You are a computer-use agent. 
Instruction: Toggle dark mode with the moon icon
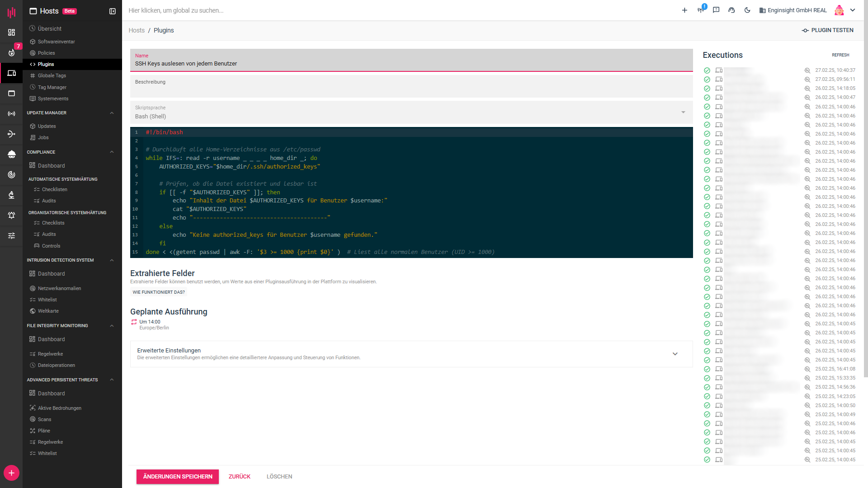[747, 10]
